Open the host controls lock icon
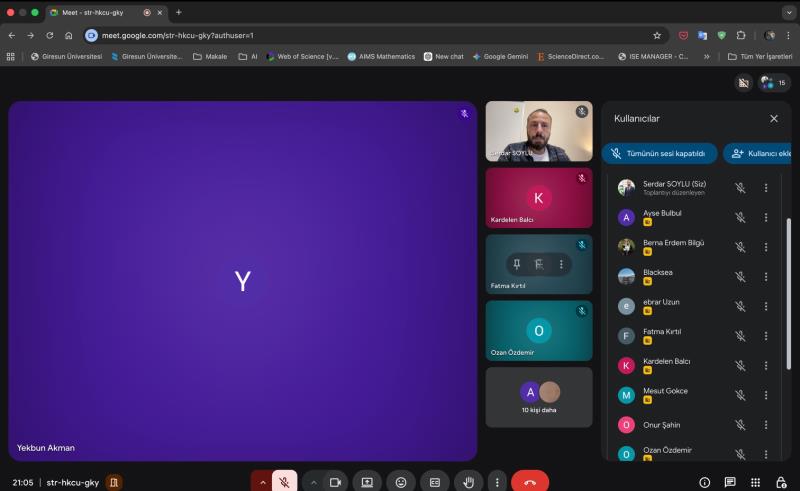This screenshot has height=491, width=800. 781,482
